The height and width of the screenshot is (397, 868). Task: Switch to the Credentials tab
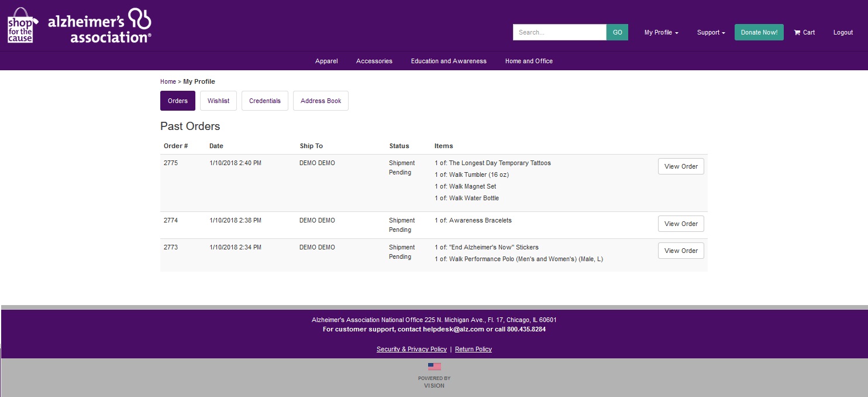tap(265, 101)
